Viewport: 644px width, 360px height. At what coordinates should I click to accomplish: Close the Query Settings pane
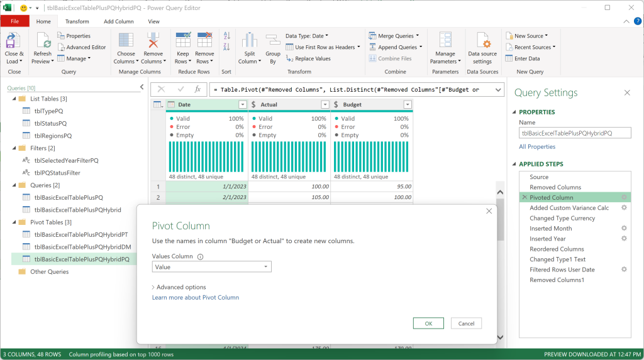pyautogui.click(x=627, y=93)
